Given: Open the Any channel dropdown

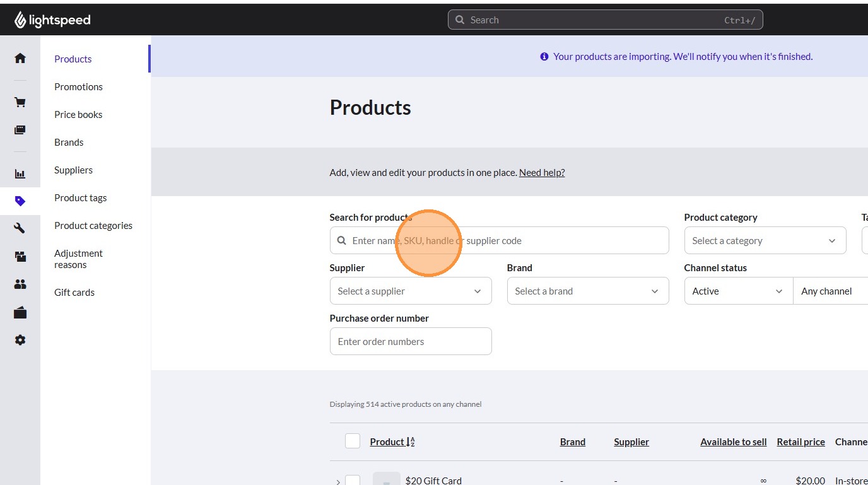Looking at the screenshot, I should tap(831, 291).
